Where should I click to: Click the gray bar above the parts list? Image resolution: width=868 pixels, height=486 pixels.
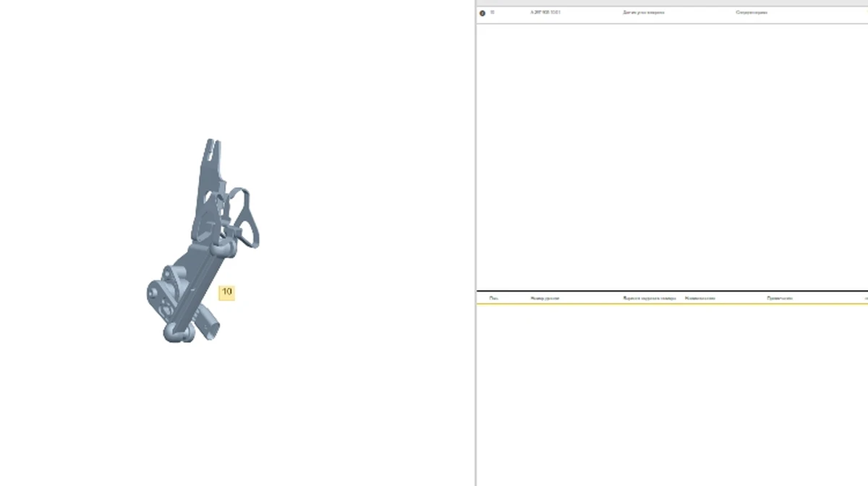[671, 3]
